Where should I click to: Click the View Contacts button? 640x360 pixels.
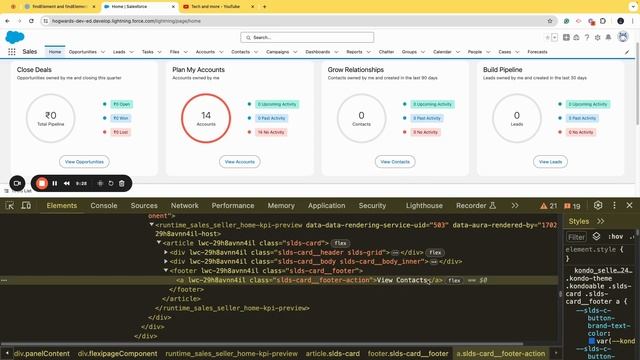click(395, 162)
